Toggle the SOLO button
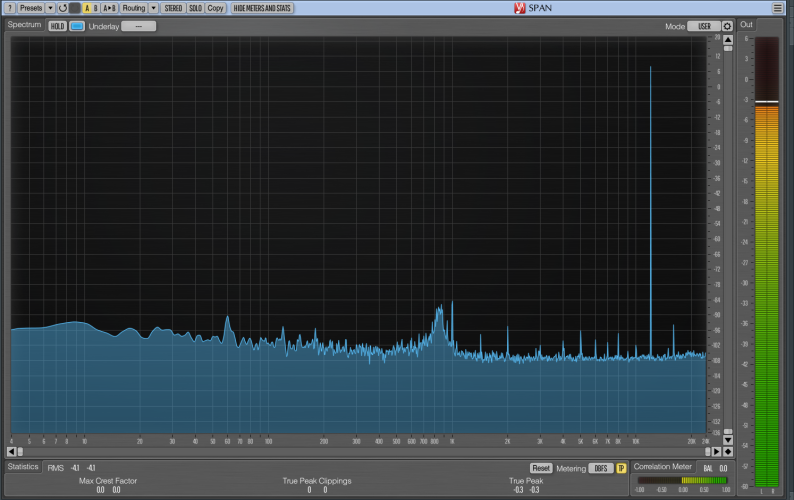Viewport: 794px width, 500px height. tap(195, 8)
